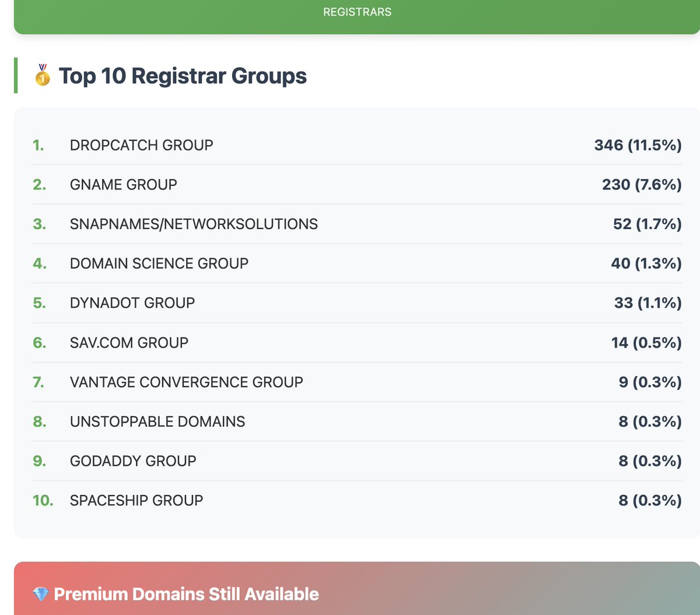Open the DROPCATCH GROUP entry
Screen dimensions: 700x615
click(x=141, y=145)
